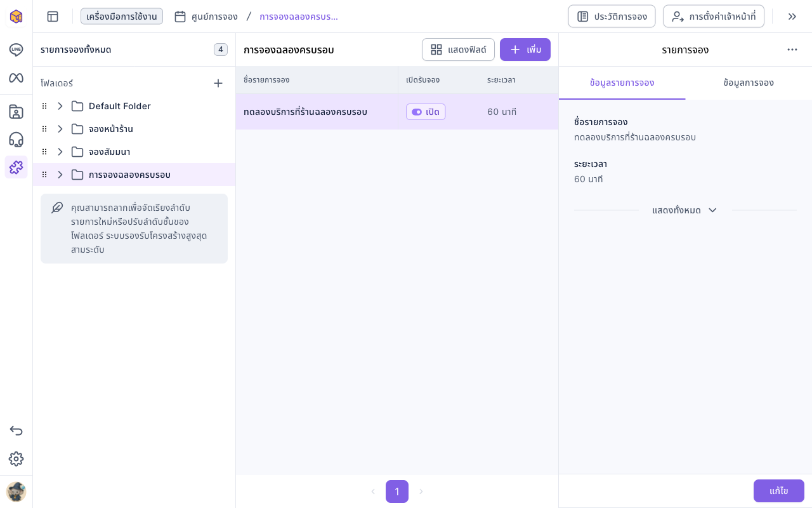The image size is (812, 508).
Task: Open the contacts folder icon in sidebar
Action: click(16, 112)
